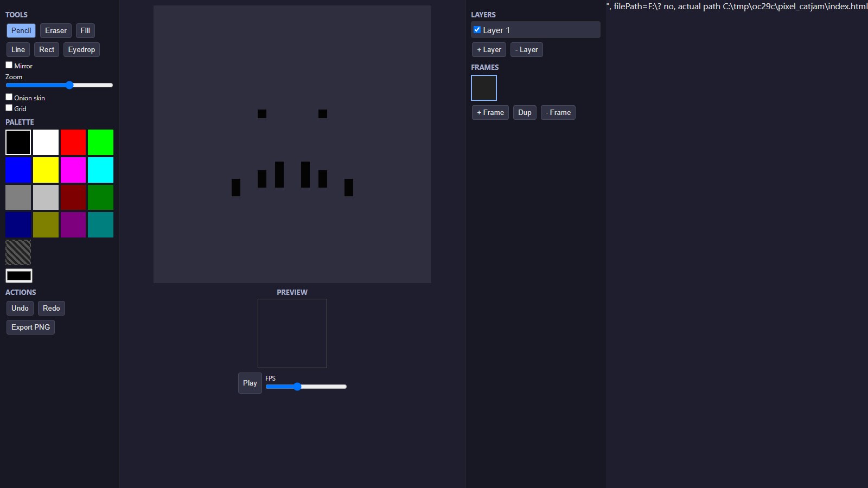Pick the red palette swatch
Image resolution: width=868 pixels, height=488 pixels.
coord(73,142)
